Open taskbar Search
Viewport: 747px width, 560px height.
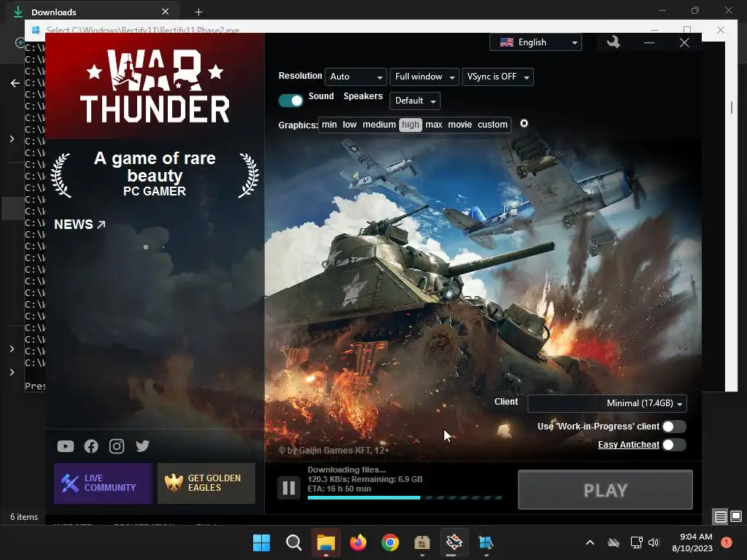point(293,542)
